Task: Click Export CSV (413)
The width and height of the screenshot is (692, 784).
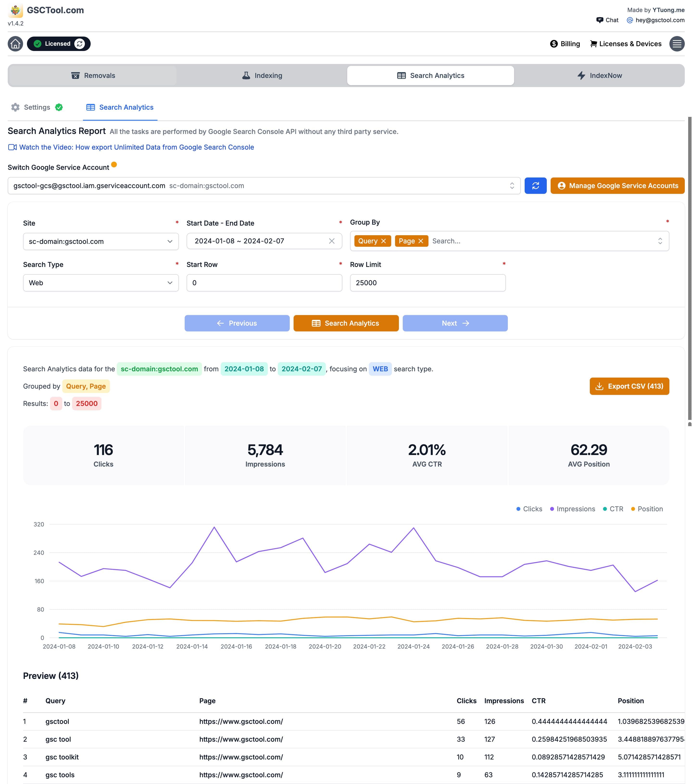Action: click(629, 386)
